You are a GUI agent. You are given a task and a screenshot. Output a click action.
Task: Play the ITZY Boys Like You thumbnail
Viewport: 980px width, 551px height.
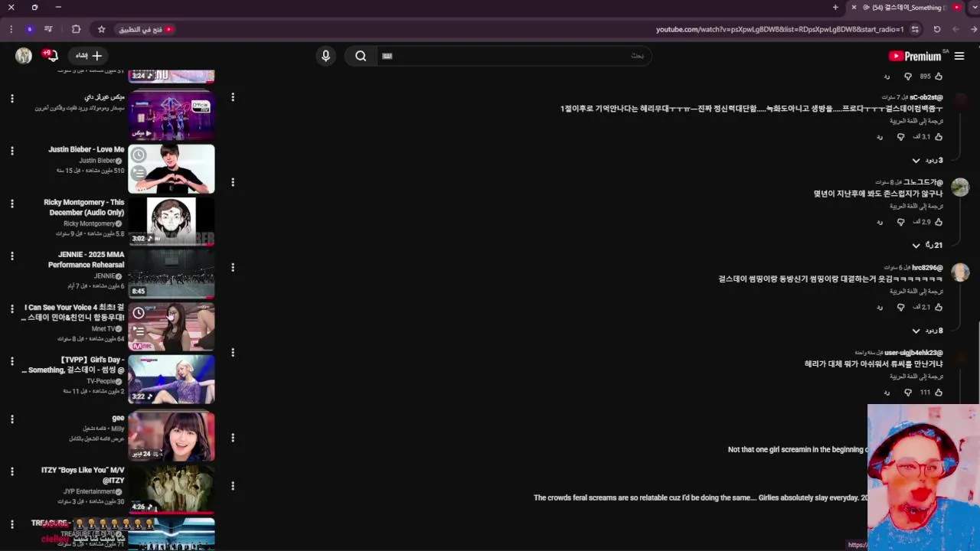(x=171, y=489)
